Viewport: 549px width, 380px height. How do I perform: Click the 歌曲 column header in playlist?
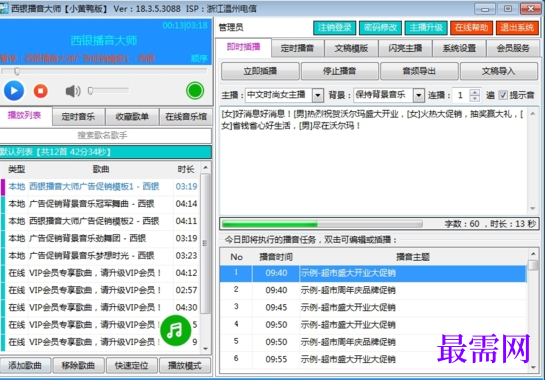[101, 170]
